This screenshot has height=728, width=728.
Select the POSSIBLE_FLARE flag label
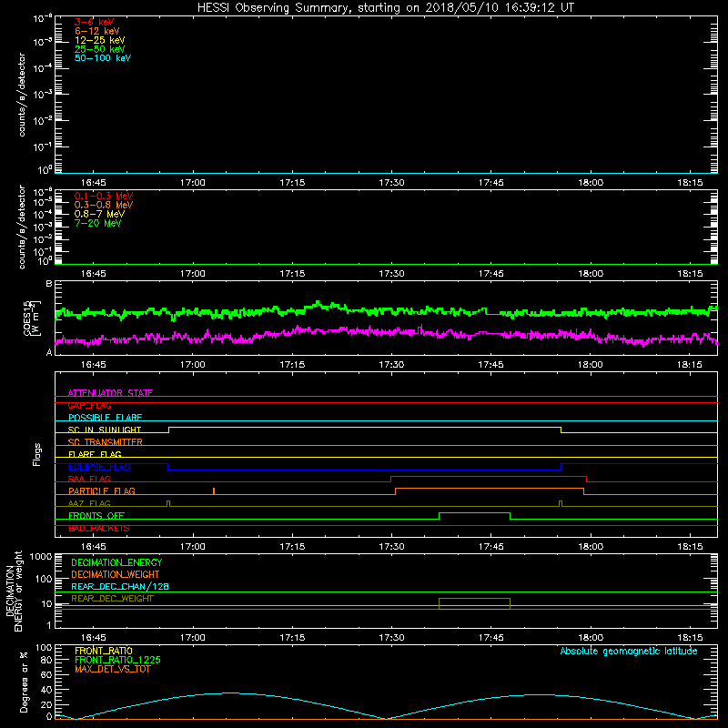tap(105, 418)
